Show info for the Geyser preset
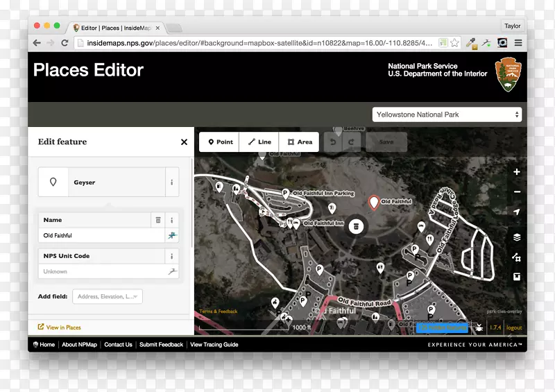555x392 pixels. 171,182
